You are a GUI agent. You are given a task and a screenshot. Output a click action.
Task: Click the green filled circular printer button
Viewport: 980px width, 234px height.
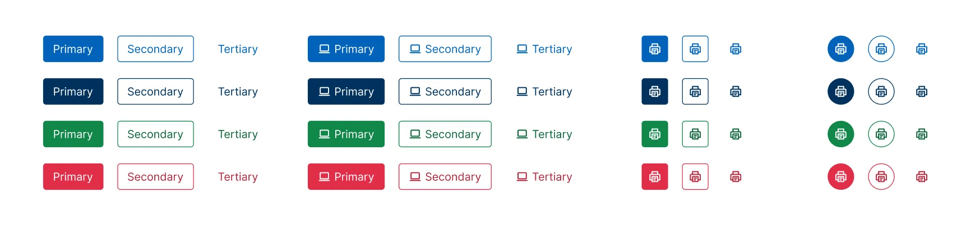(x=840, y=134)
